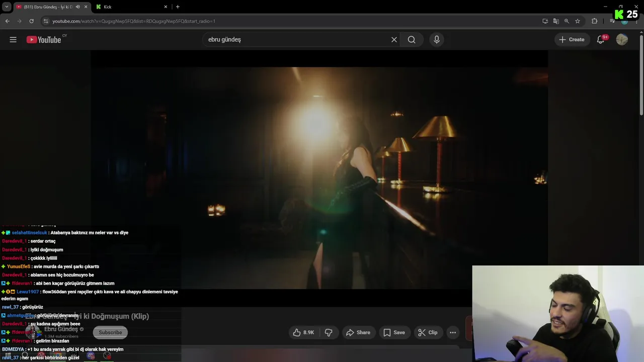Open YouTube notifications bell

(x=601, y=40)
